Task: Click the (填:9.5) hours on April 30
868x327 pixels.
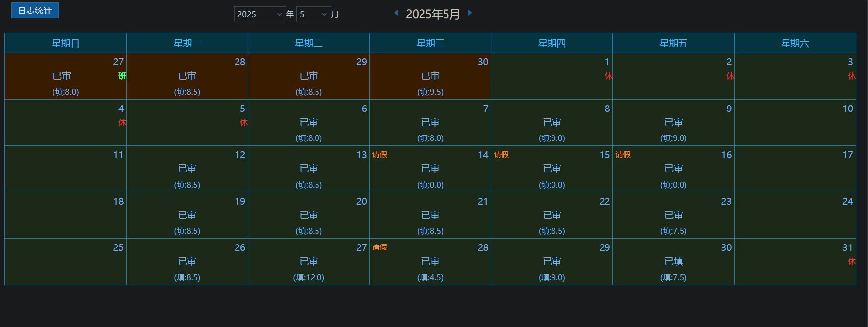Action: pos(430,92)
